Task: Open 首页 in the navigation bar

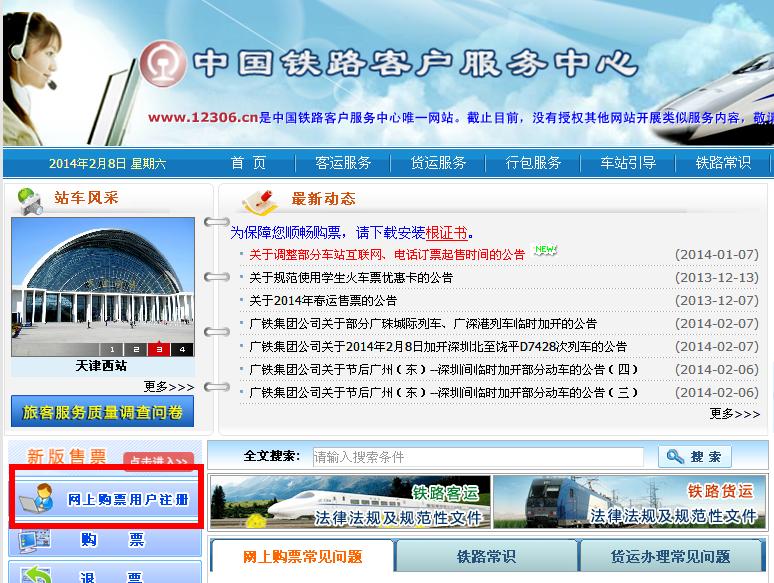Action: pos(248,162)
